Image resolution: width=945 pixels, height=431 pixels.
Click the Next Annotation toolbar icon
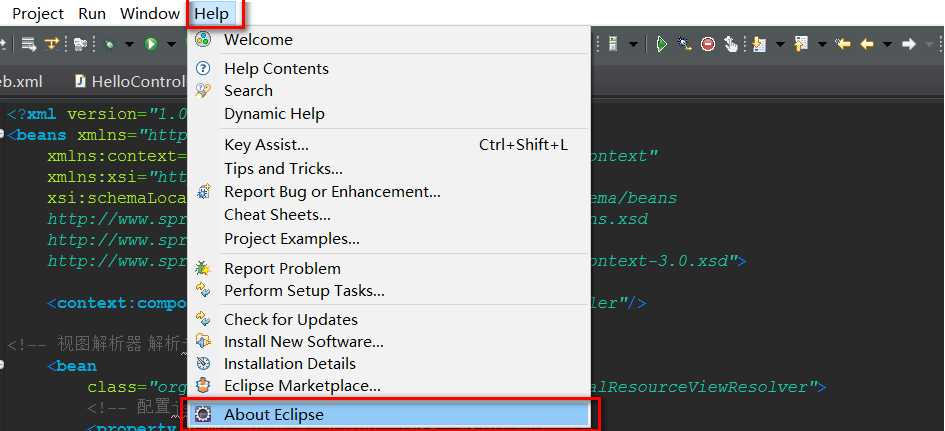pyautogui.click(x=759, y=44)
